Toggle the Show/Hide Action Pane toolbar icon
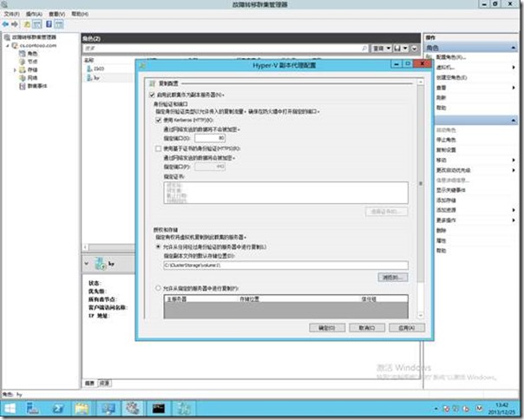The height and width of the screenshot is (420, 524). [x=59, y=24]
